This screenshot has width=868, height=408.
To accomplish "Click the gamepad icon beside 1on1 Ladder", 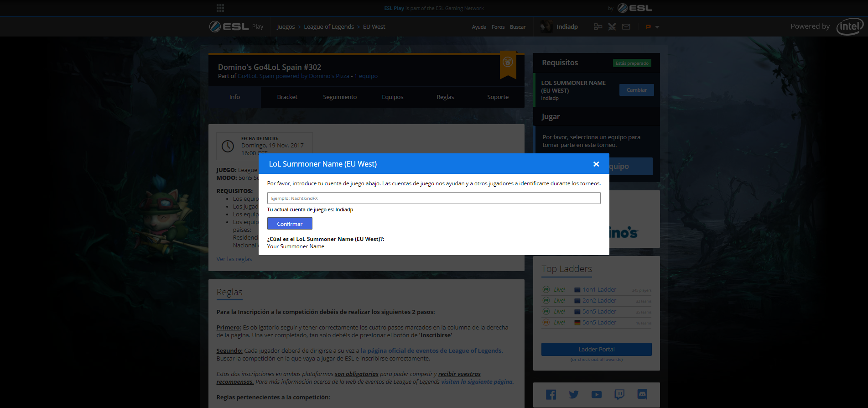I will pos(546,289).
